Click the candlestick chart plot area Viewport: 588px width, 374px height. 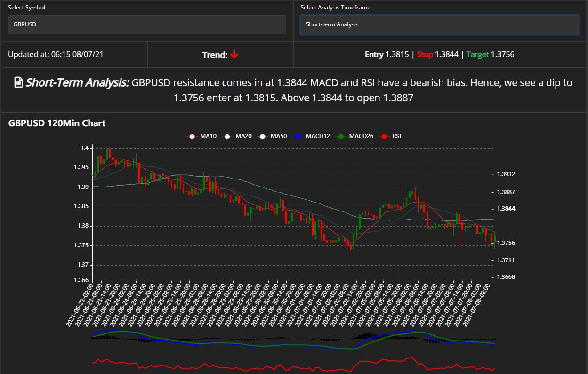293,212
